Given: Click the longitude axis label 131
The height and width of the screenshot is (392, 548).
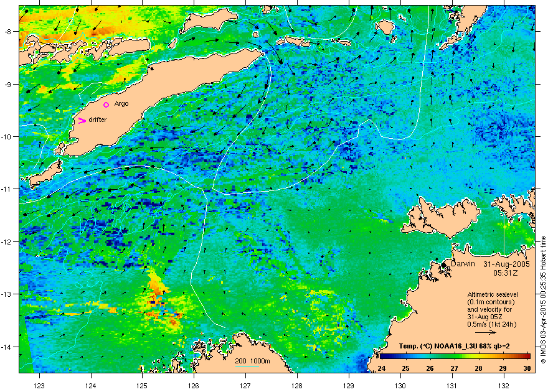Looking at the screenshot, I should 452,386.
